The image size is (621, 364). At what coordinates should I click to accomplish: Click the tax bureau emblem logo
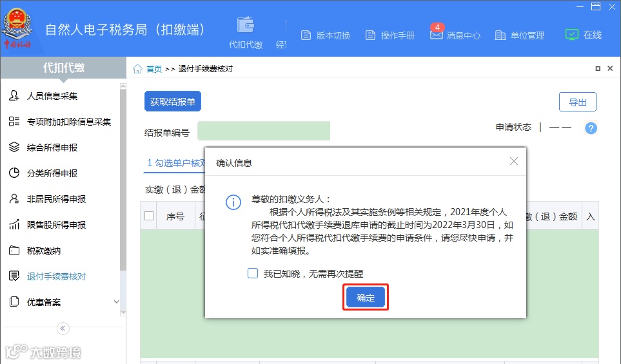[17, 28]
